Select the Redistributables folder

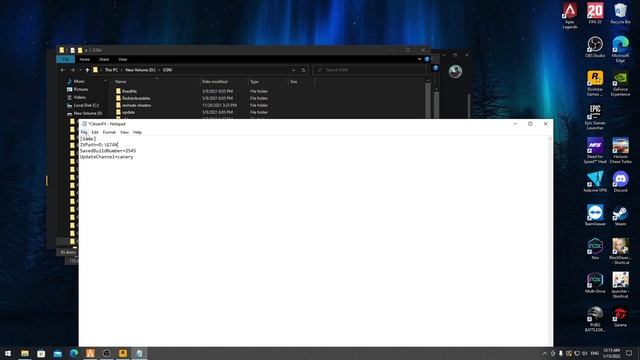tap(136, 98)
